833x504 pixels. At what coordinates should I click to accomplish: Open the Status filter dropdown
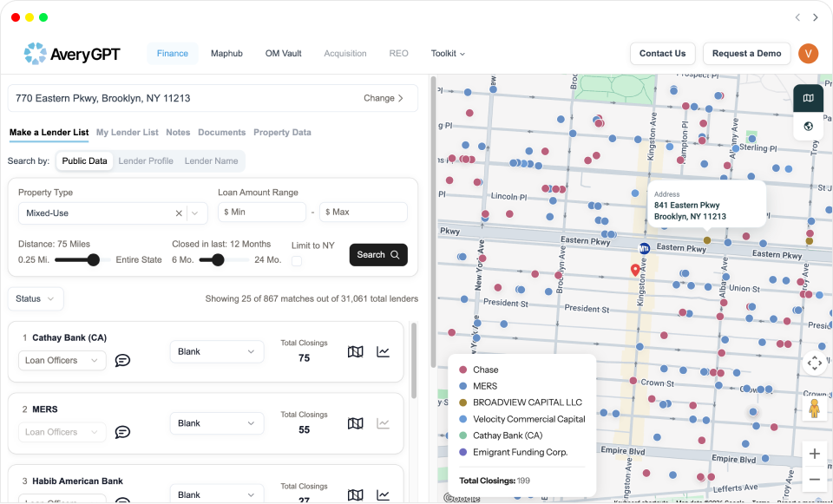click(x=36, y=298)
